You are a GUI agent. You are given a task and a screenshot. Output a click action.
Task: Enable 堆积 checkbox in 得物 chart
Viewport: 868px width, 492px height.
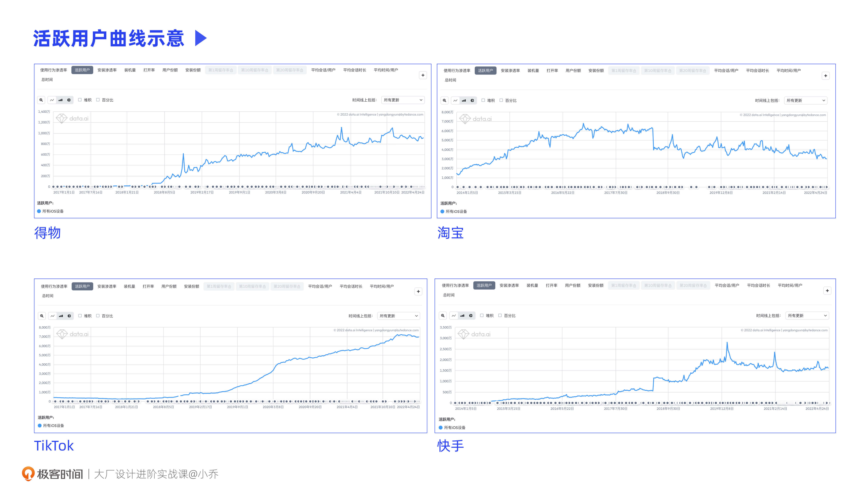point(80,100)
